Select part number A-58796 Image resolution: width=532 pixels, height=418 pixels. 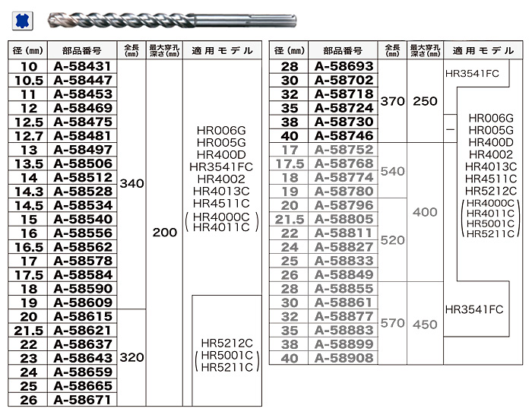(x=344, y=205)
